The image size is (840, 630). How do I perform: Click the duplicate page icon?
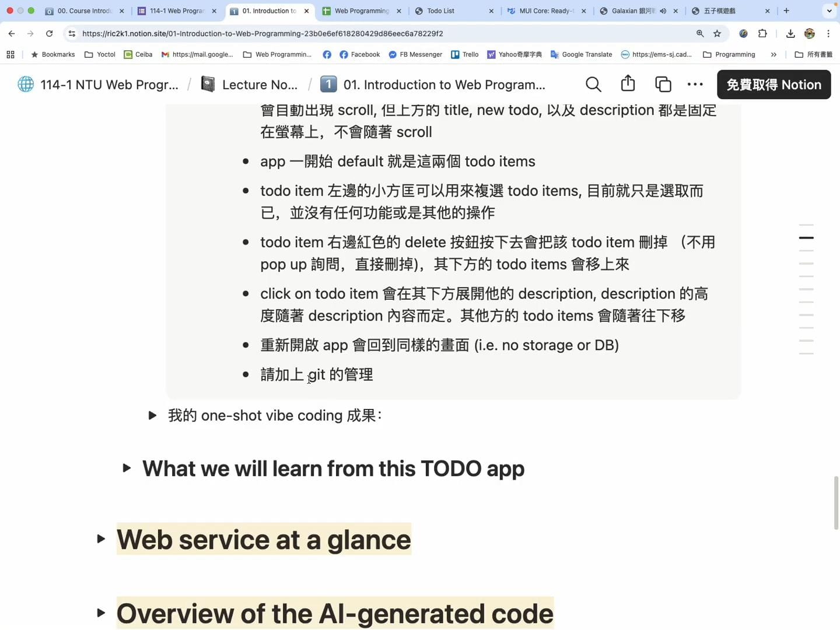(663, 85)
